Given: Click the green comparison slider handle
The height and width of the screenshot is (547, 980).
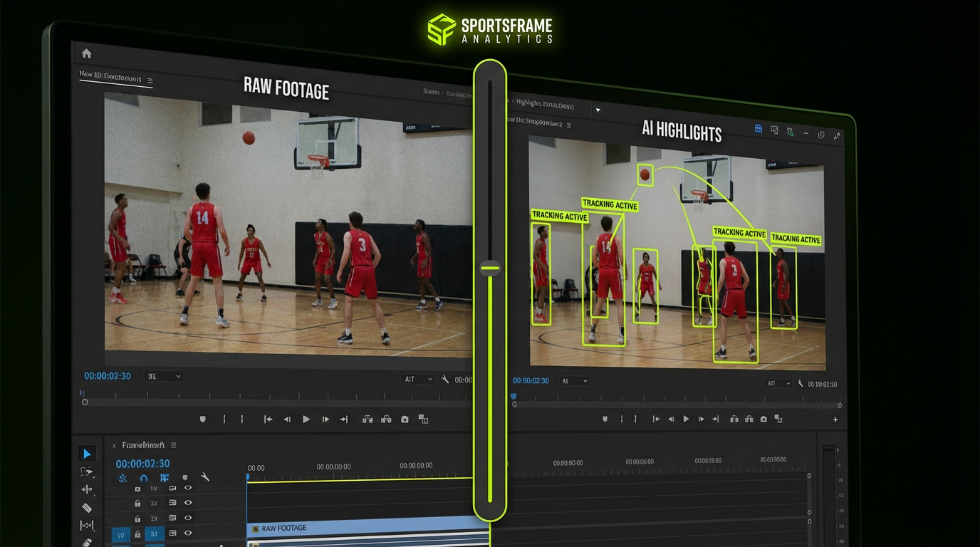Looking at the screenshot, I should [490, 269].
